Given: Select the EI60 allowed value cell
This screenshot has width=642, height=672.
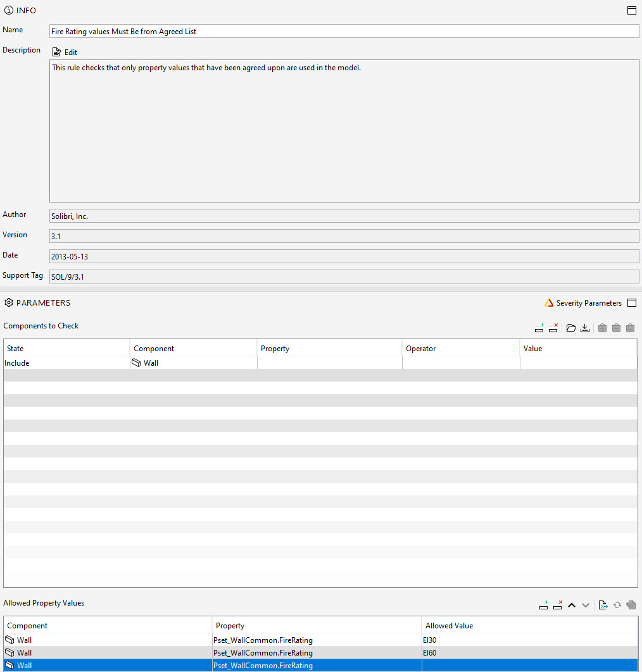Looking at the screenshot, I should click(530, 653).
